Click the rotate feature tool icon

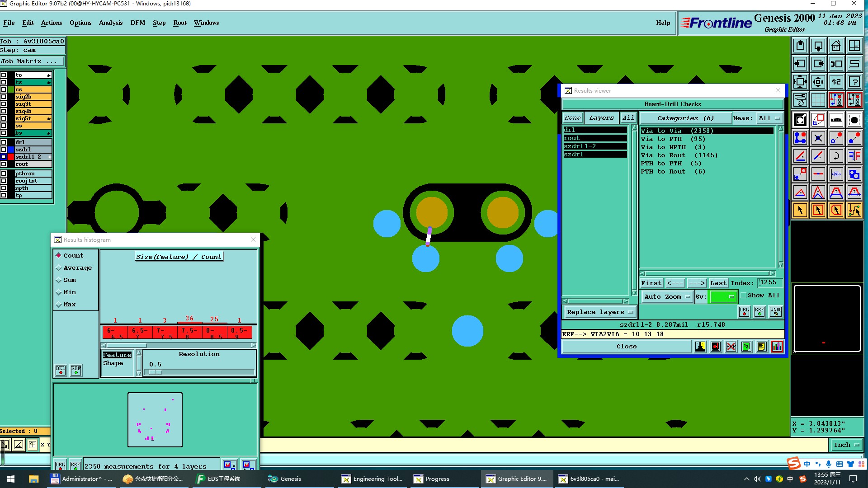836,156
